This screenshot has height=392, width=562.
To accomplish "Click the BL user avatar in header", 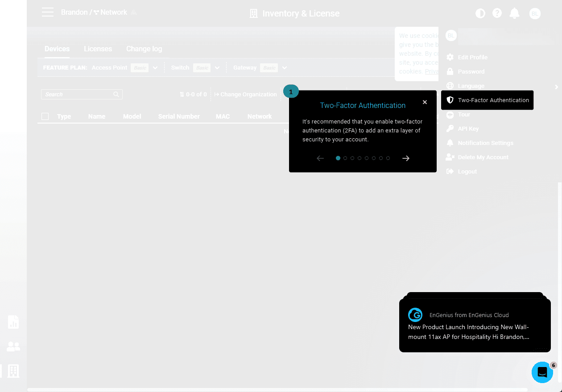I will pyautogui.click(x=535, y=14).
